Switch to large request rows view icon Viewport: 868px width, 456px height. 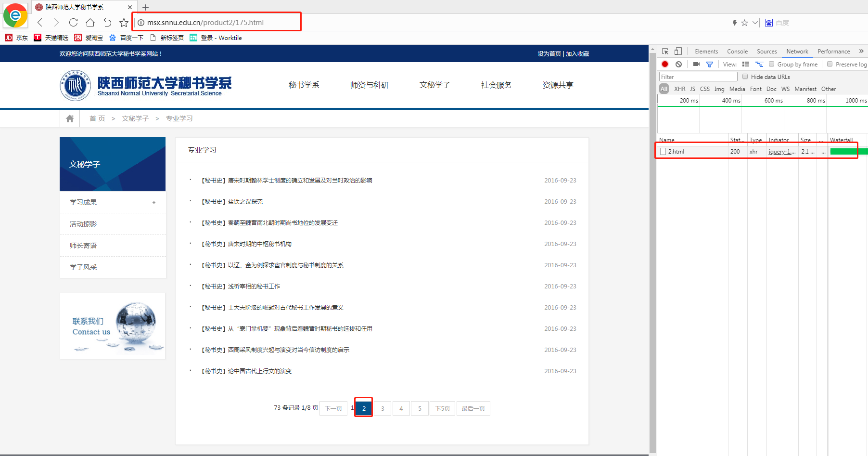746,64
